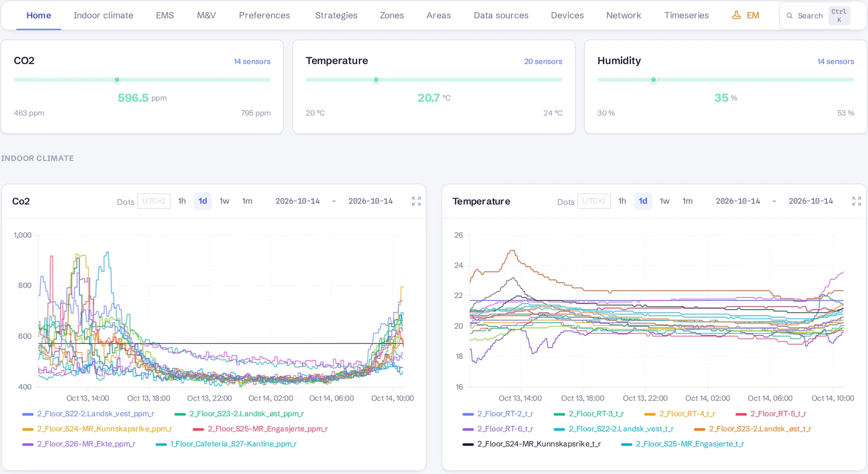Screen dimensions: 868x474
Task: Toggle 2_Floor_RT-2_t_r series in Temperature legend
Action: click(x=498, y=414)
